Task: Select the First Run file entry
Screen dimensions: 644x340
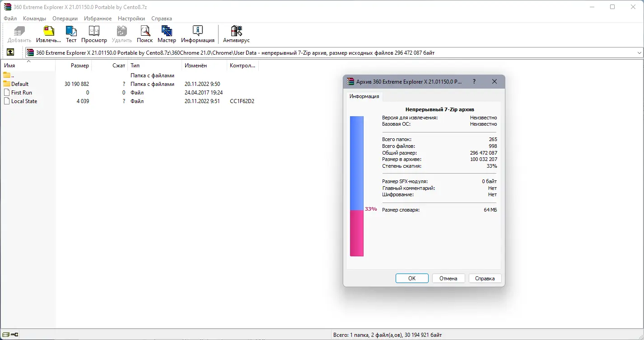Action: pyautogui.click(x=21, y=92)
